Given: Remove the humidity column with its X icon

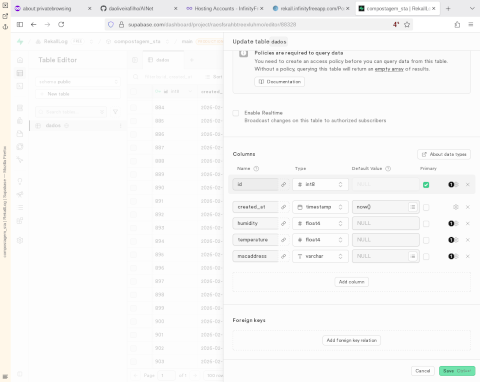Looking at the screenshot, I should click(x=468, y=223).
